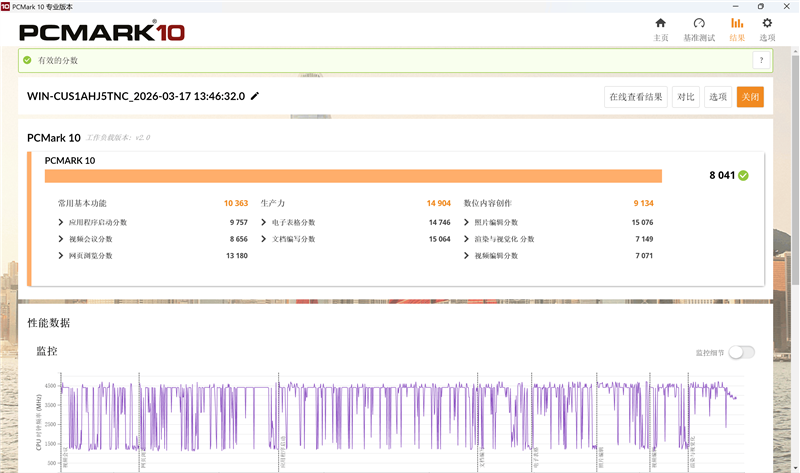Click the pencil icon to rename result
The image size is (800, 473).
coord(255,96)
